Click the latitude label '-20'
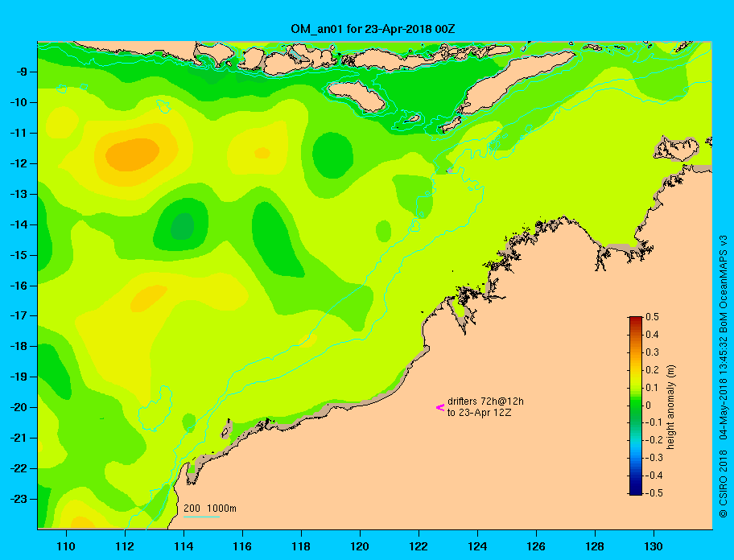The image size is (734, 560). tap(19, 407)
